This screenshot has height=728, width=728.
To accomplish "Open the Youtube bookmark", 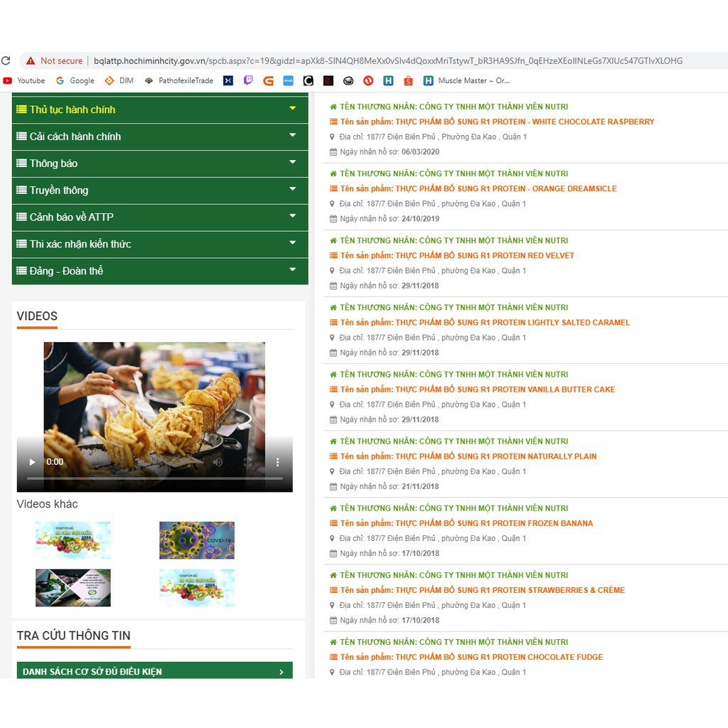I will [x=24, y=81].
